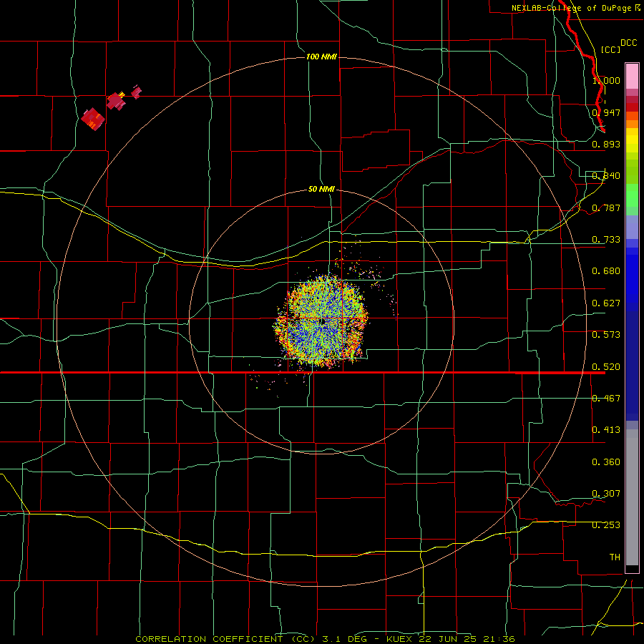This screenshot has height=644, width=644.
Task: Click the small pinkish echo northwest of radar
Action: pyautogui.click(x=137, y=92)
